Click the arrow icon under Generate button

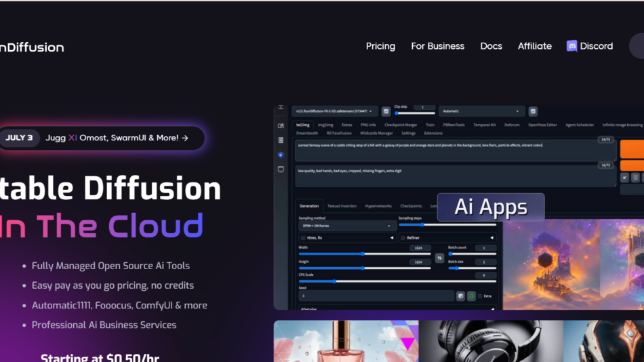pyautogui.click(x=624, y=178)
